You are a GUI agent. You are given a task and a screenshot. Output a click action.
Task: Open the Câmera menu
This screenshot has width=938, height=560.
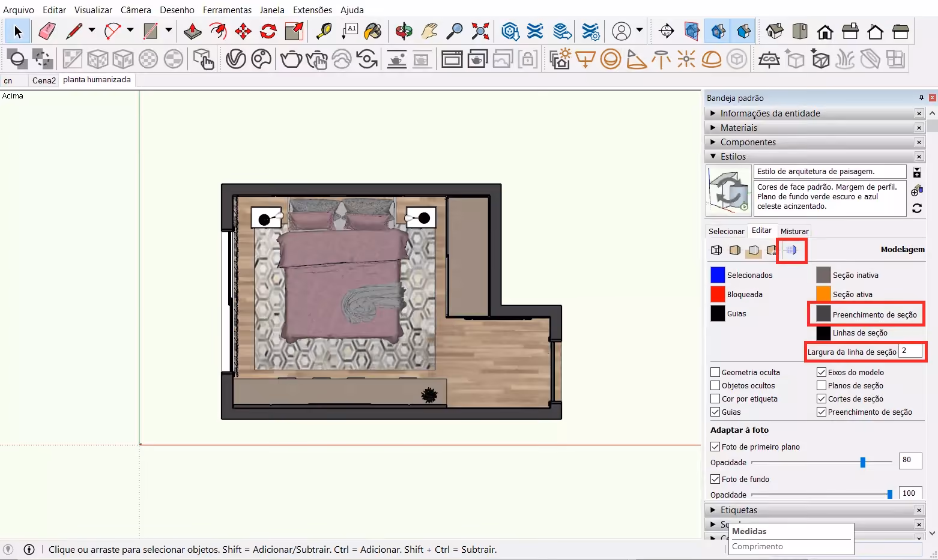coord(136,10)
